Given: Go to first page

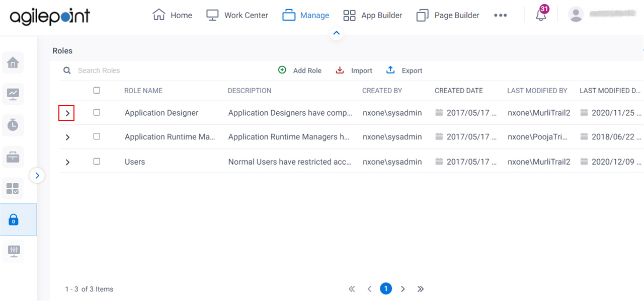Looking at the screenshot, I should (x=352, y=289).
